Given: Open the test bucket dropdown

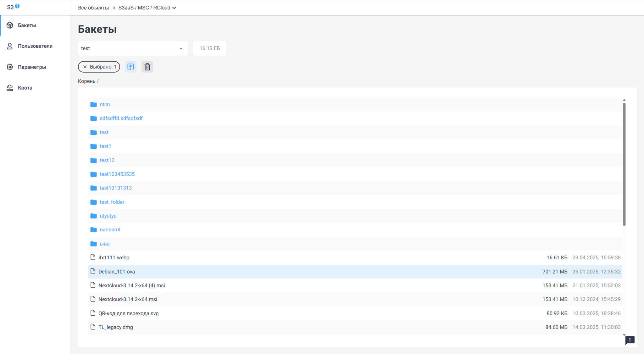Looking at the screenshot, I should pyautogui.click(x=133, y=48).
